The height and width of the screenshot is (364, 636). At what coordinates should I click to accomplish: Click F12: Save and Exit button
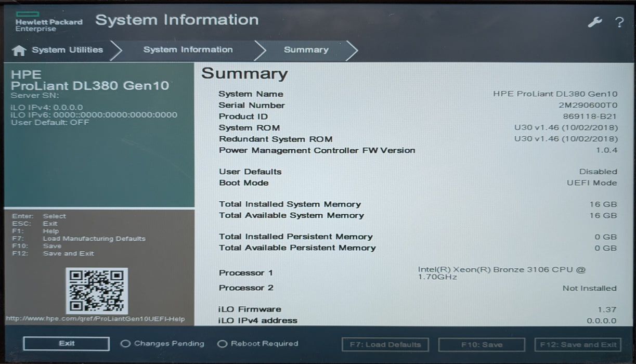tap(578, 345)
